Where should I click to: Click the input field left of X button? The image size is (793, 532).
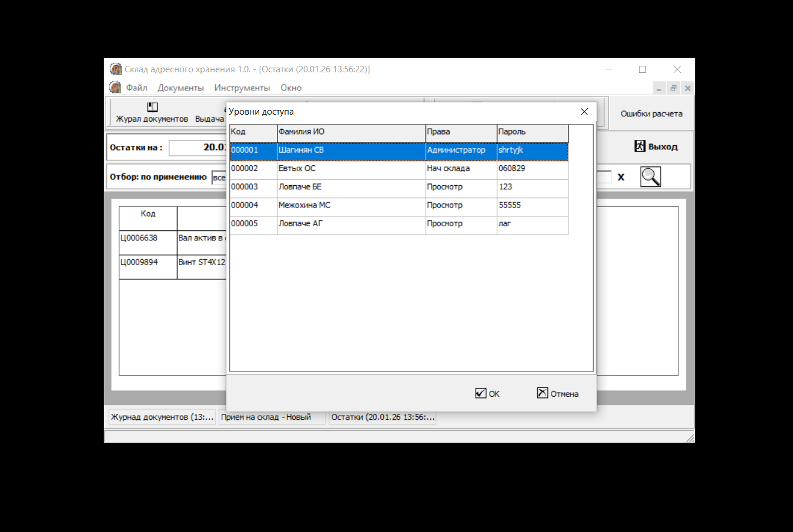click(604, 177)
